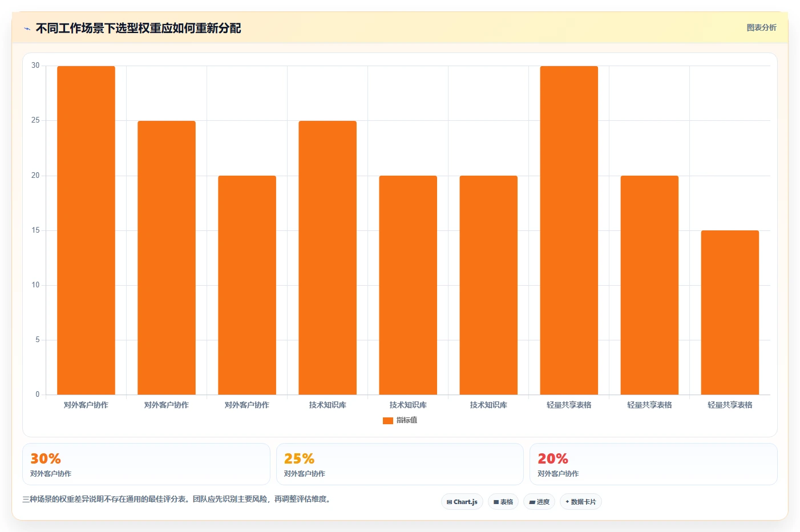Image resolution: width=800 pixels, height=532 pixels.
Task: Click the y-axis tick label 30
Action: click(x=35, y=66)
